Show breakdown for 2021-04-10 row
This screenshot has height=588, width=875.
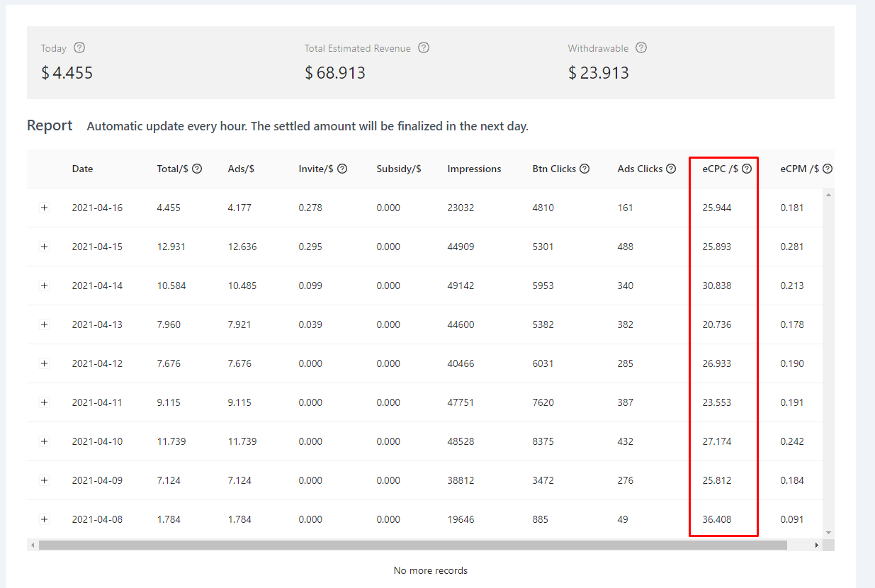[44, 441]
